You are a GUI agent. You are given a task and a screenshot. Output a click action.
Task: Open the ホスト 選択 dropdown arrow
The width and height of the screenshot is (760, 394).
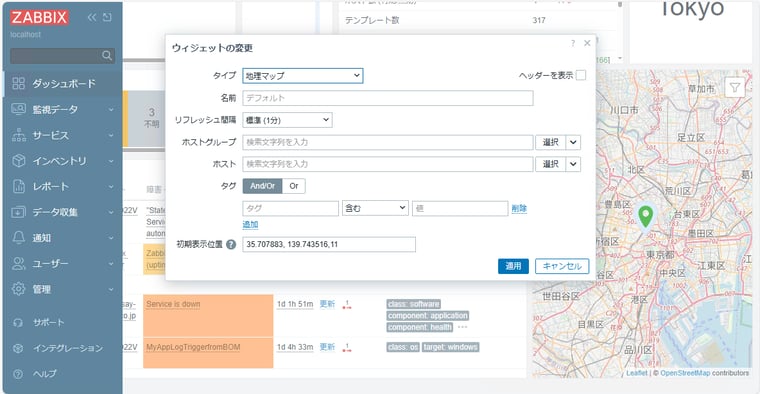tap(573, 164)
